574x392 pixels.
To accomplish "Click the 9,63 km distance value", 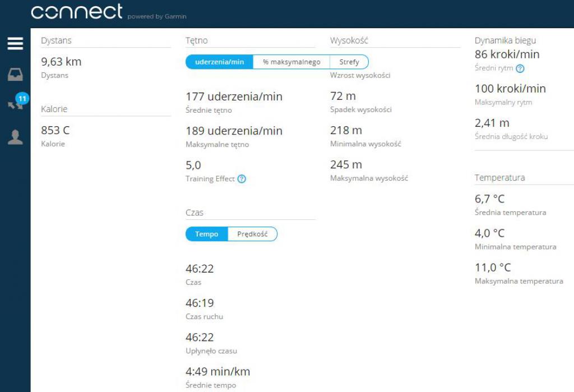I will click(61, 62).
